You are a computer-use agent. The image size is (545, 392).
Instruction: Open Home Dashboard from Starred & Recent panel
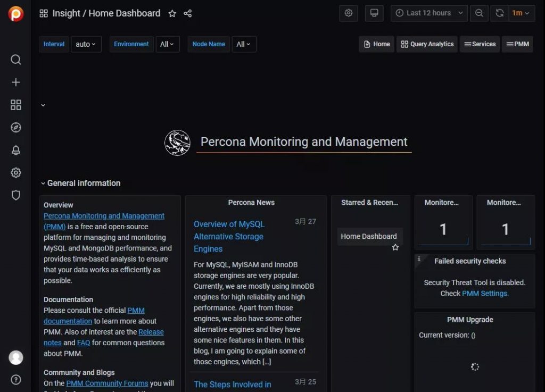(x=369, y=237)
